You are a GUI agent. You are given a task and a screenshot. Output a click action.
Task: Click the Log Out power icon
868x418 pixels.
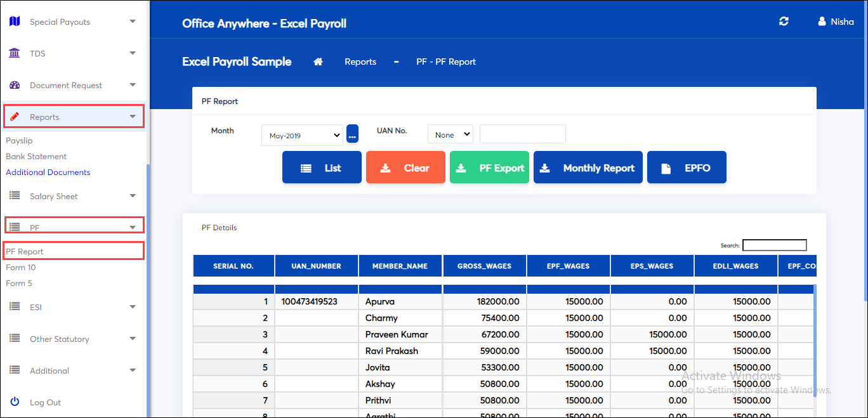(15, 402)
